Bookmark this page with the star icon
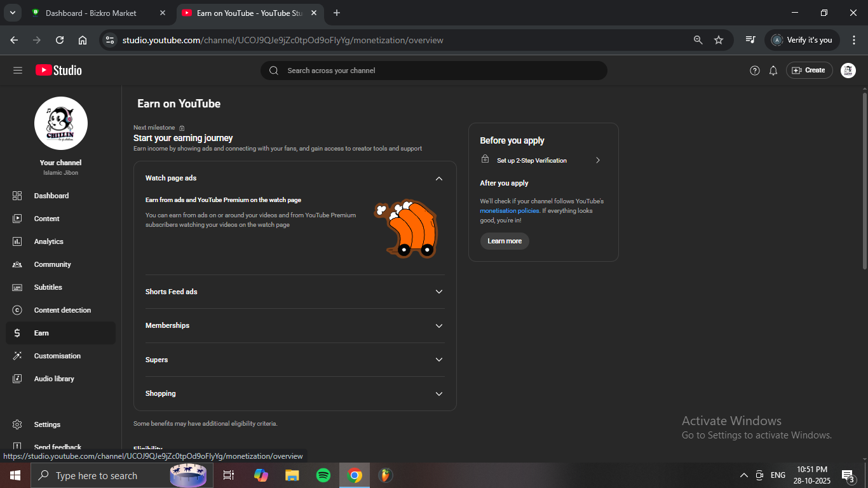 [719, 40]
